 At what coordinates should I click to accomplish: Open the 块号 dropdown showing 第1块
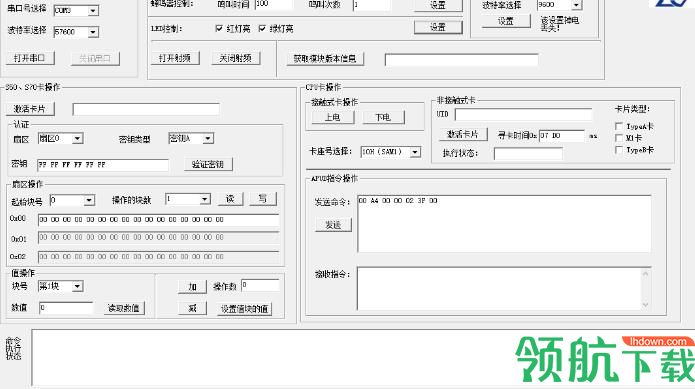[77, 286]
